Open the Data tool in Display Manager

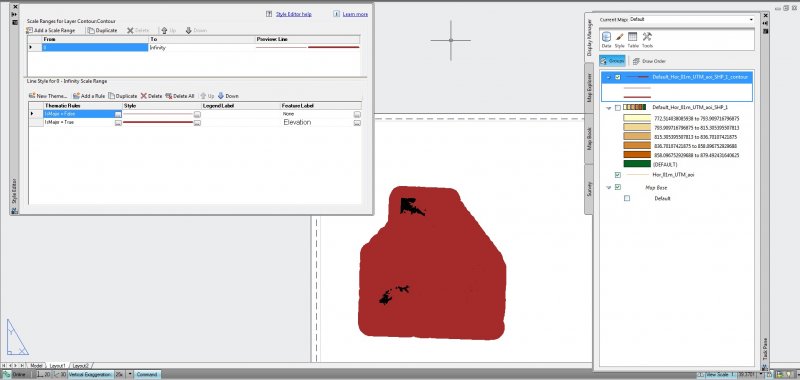click(x=606, y=40)
